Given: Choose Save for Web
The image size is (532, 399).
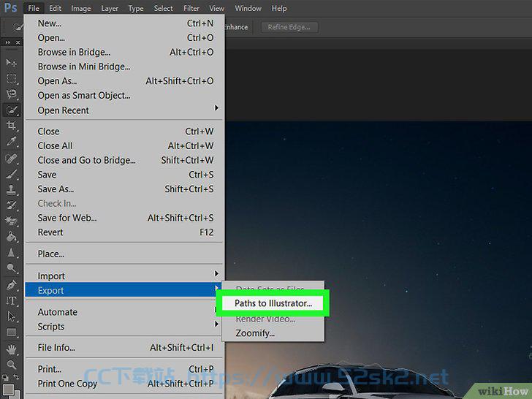Looking at the screenshot, I should point(124,218).
